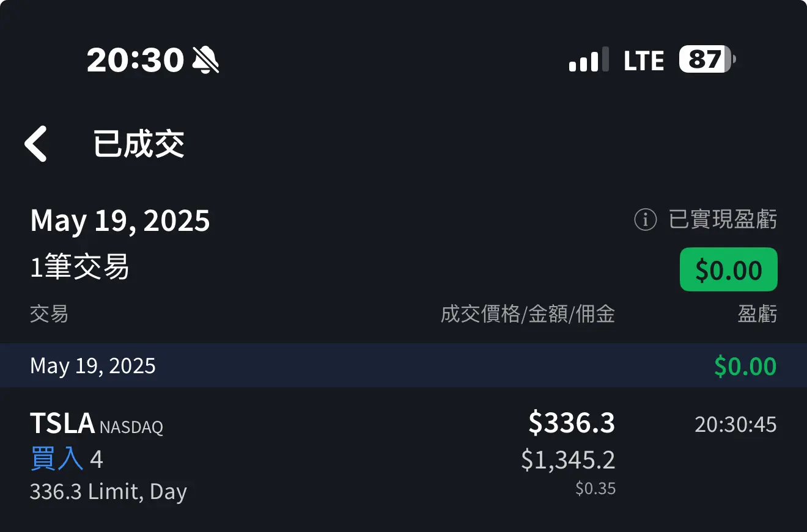Tap the muted bell icon in status bar
This screenshot has width=807, height=532.
pyautogui.click(x=205, y=60)
